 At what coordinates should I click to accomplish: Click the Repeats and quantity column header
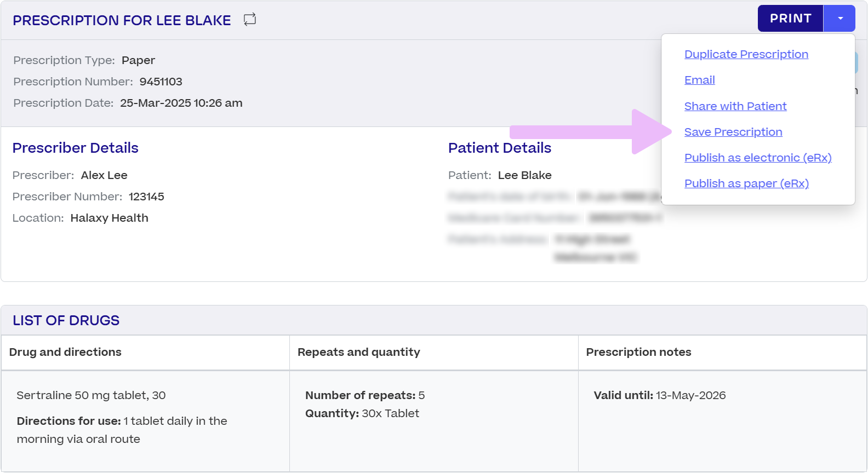point(358,352)
